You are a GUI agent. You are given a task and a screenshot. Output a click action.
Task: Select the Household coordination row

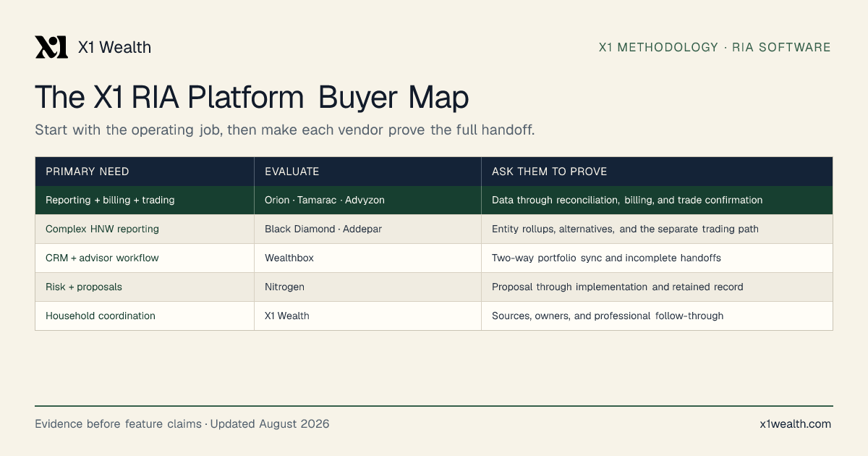pos(434,316)
